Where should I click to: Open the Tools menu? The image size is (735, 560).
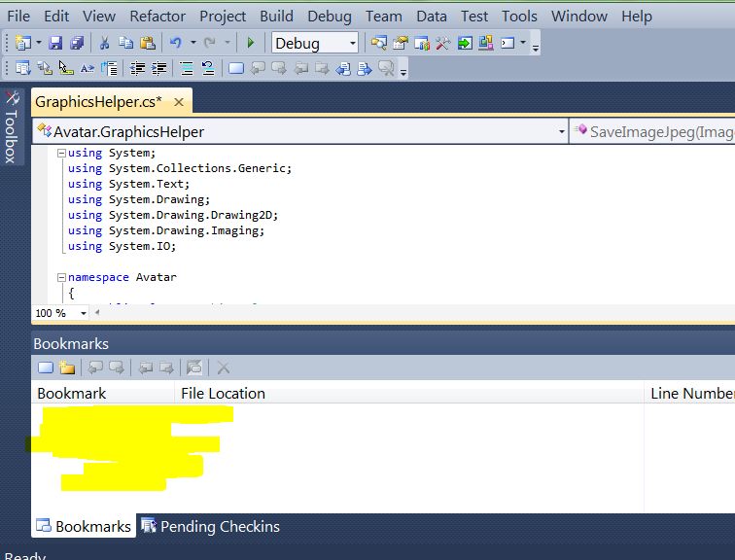[x=519, y=17]
